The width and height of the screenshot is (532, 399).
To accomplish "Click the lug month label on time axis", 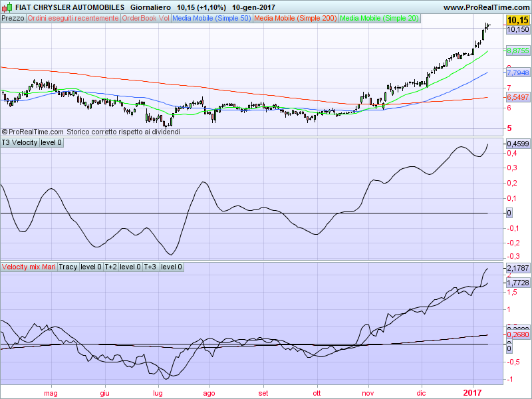I will pos(158,393).
